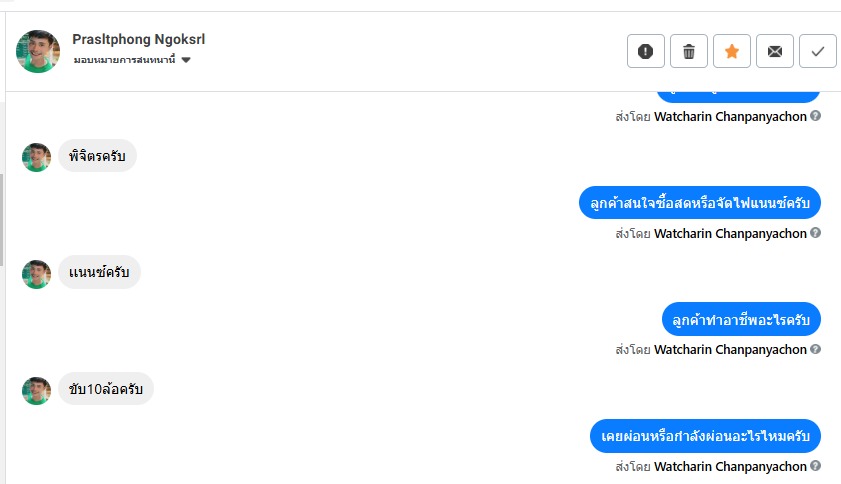Open the assign conversation dropdown arrow
The width and height of the screenshot is (841, 484).
click(x=186, y=61)
